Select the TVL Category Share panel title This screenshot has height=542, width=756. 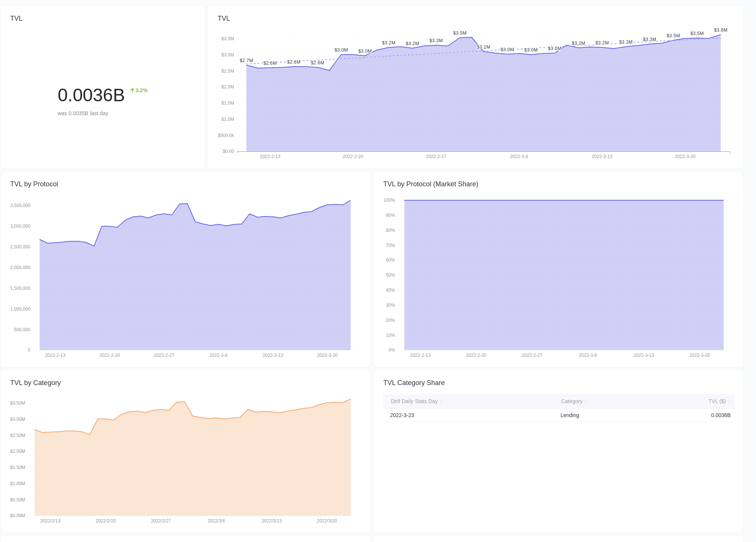coord(414,383)
